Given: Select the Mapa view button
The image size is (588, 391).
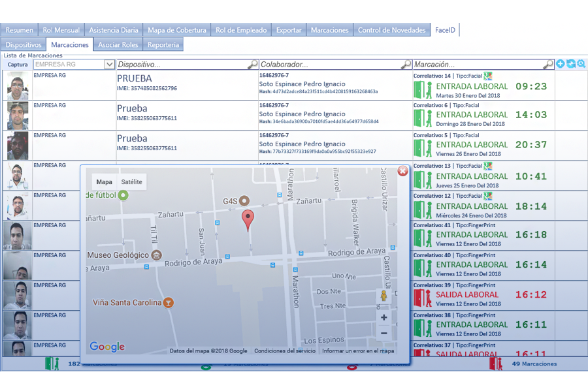Looking at the screenshot, I should (104, 182).
